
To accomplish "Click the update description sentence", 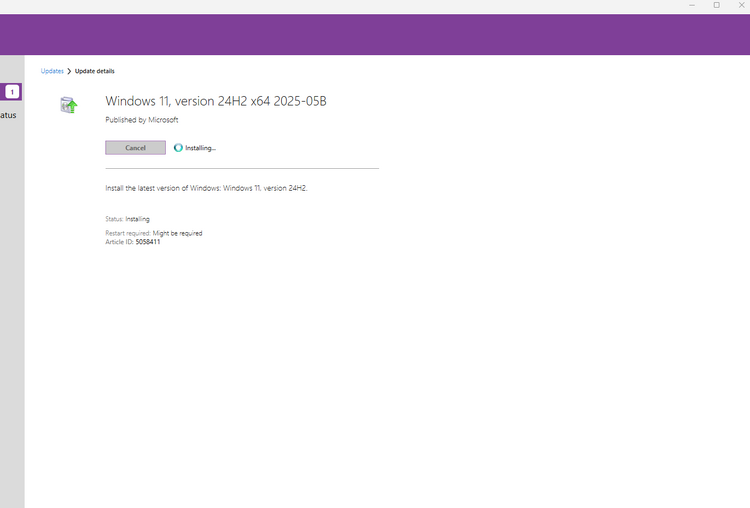I will pos(206,188).
